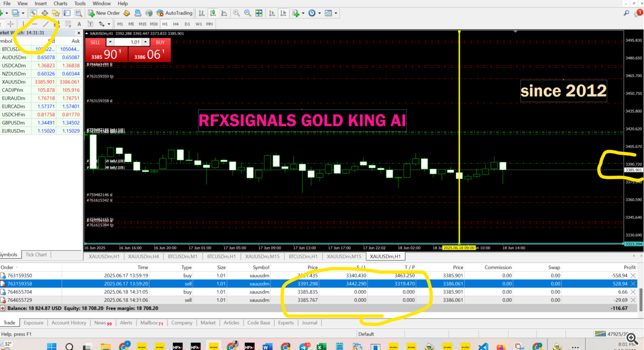Viewport: 644px width, 350px height.
Task: Zoom in the chart with magnifier plus
Action: click(x=237, y=13)
